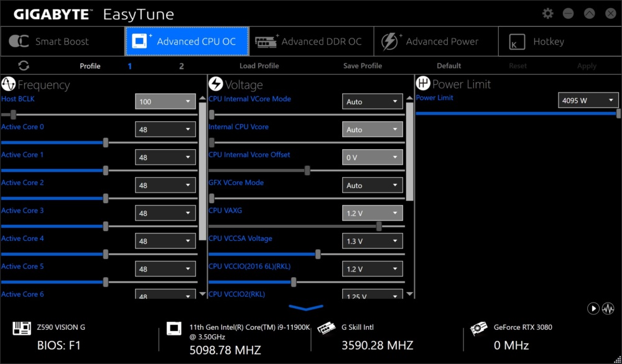
Task: Click the Host BCLK slider handle
Action: 13,115
